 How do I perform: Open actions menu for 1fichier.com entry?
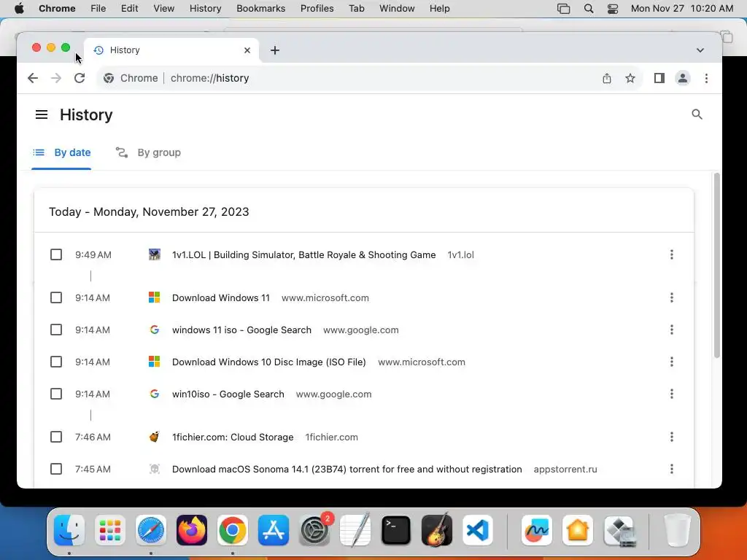pyautogui.click(x=672, y=437)
